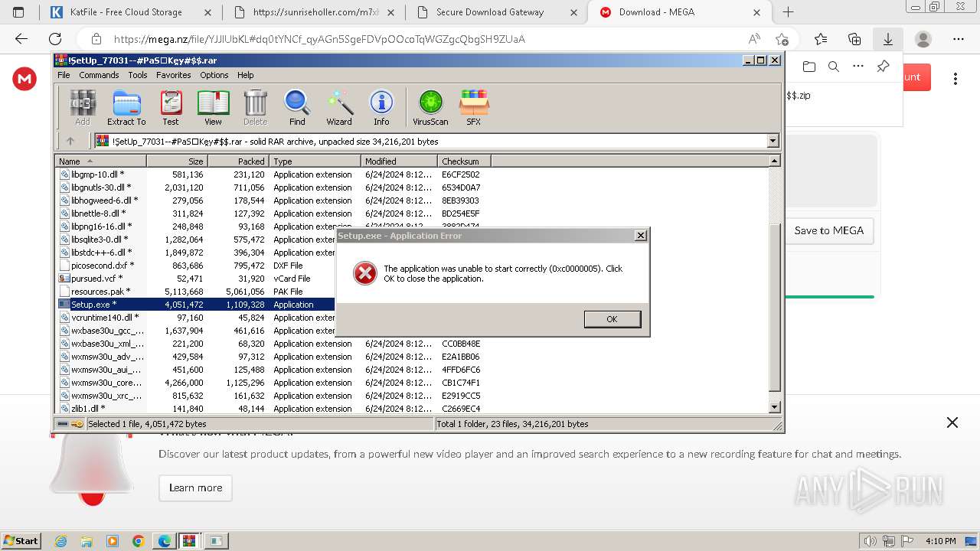The height and width of the screenshot is (551, 980).
Task: Run VirusScan from the toolbar
Action: point(430,107)
